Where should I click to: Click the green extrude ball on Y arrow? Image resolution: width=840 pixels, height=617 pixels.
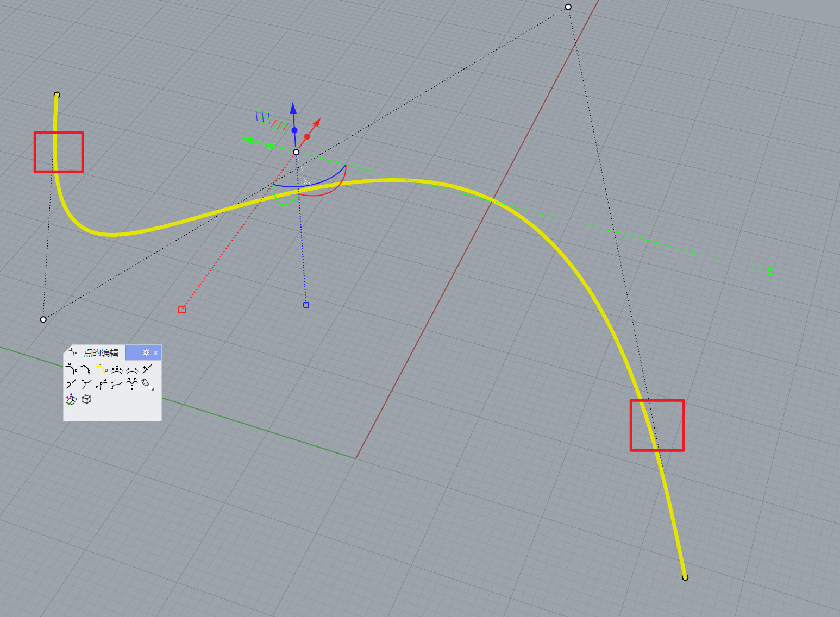271,146
